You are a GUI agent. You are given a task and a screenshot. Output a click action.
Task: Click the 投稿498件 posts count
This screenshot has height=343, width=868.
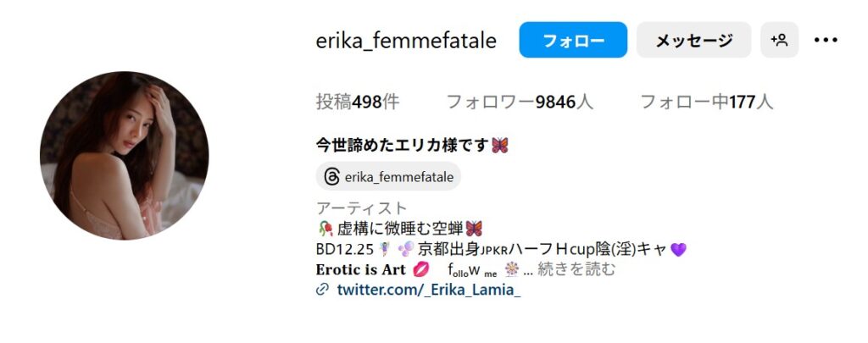358,102
